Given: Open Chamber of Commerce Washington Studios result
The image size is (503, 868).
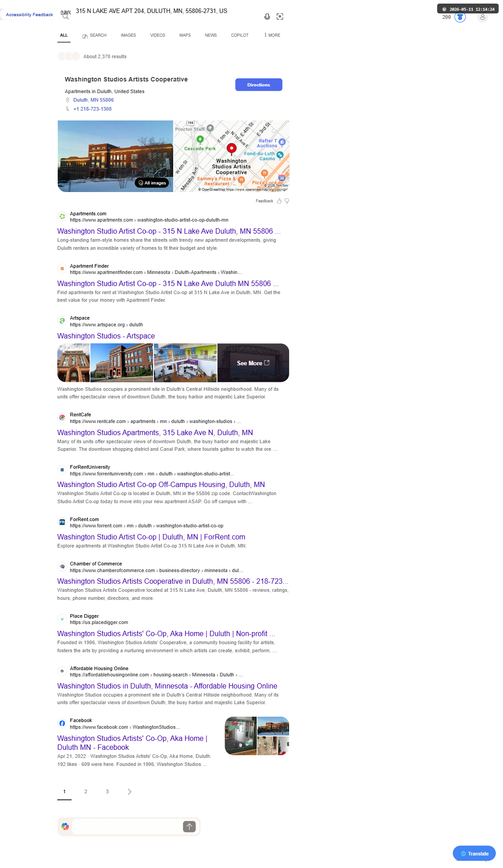Looking at the screenshot, I should click(x=173, y=582).
